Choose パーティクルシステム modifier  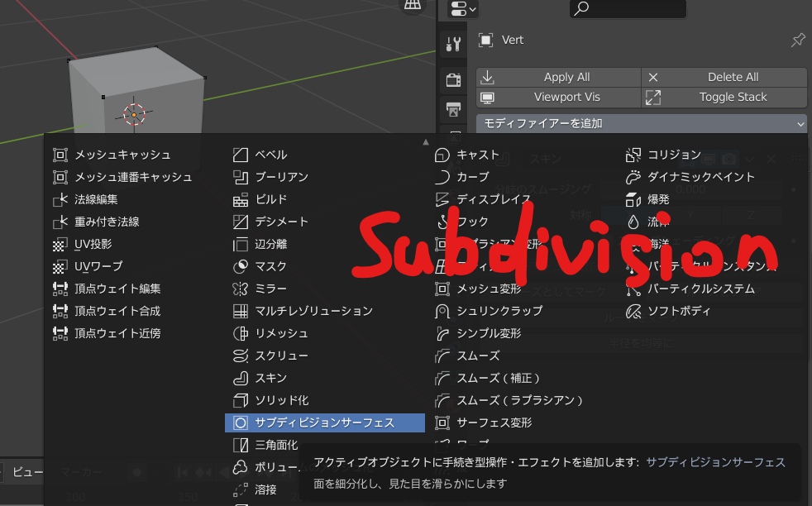point(690,289)
